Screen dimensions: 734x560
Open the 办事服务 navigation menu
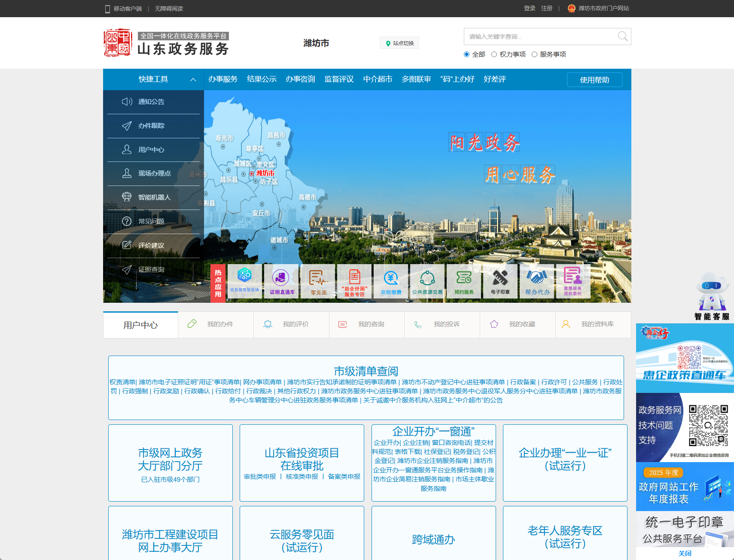223,79
